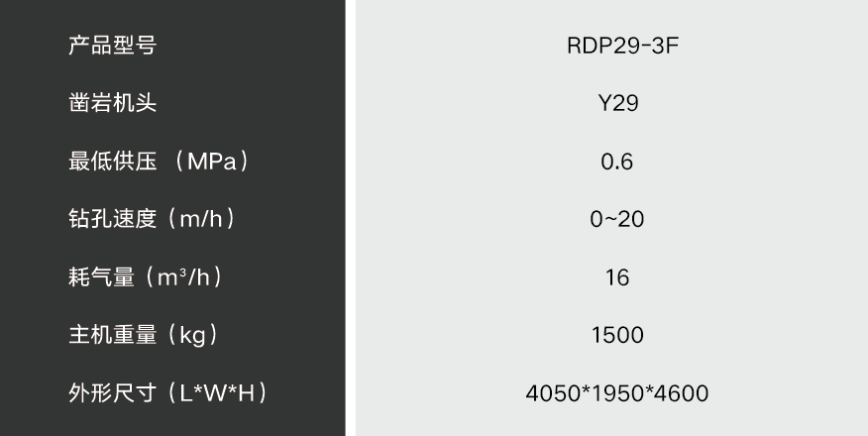Viewport: 868px width, 436px height.
Task: Click the kg weight unit
Action: coord(191,335)
